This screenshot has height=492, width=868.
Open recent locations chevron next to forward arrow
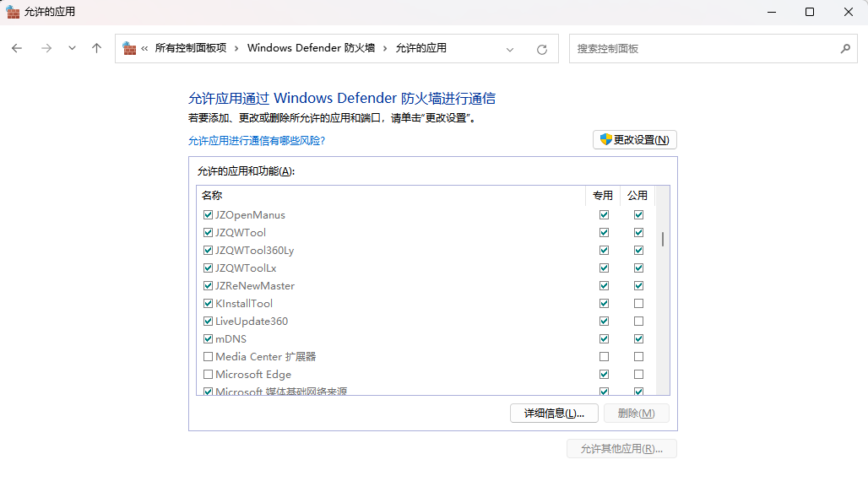point(72,49)
